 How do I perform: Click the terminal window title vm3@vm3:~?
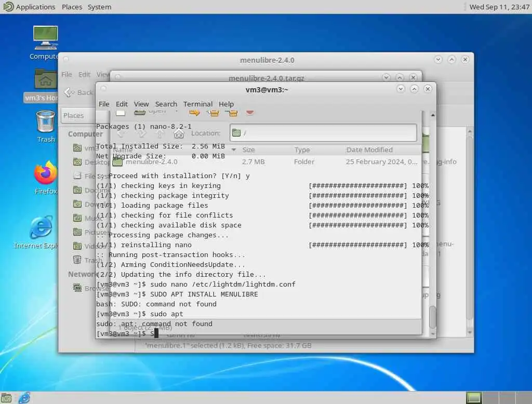267,90
